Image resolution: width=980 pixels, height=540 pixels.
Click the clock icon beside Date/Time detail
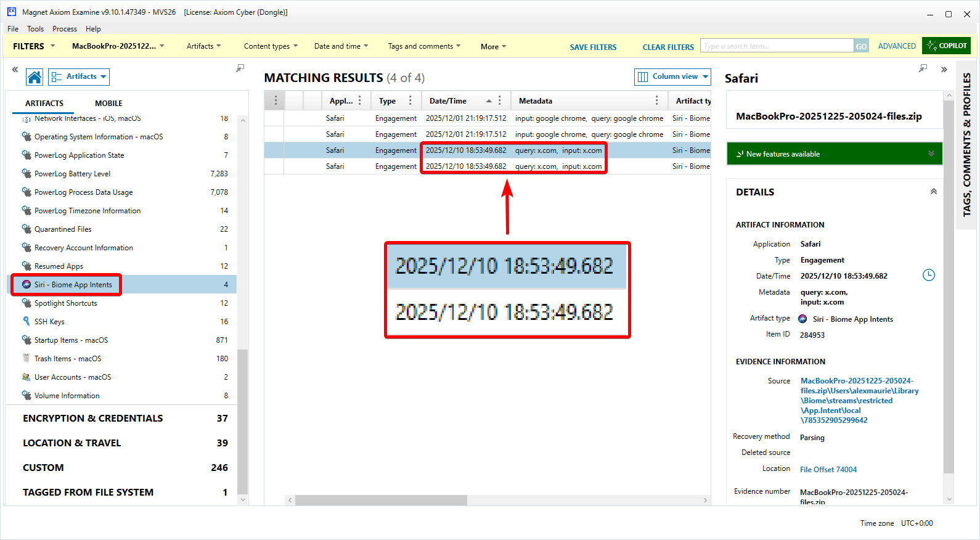[x=928, y=275]
